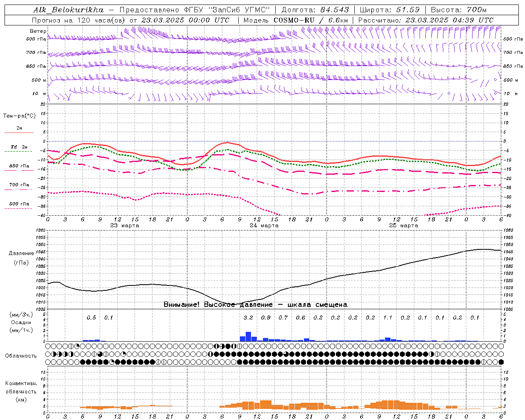Click the '24 марта' date label
This screenshot has width=525, height=420.
point(264,226)
